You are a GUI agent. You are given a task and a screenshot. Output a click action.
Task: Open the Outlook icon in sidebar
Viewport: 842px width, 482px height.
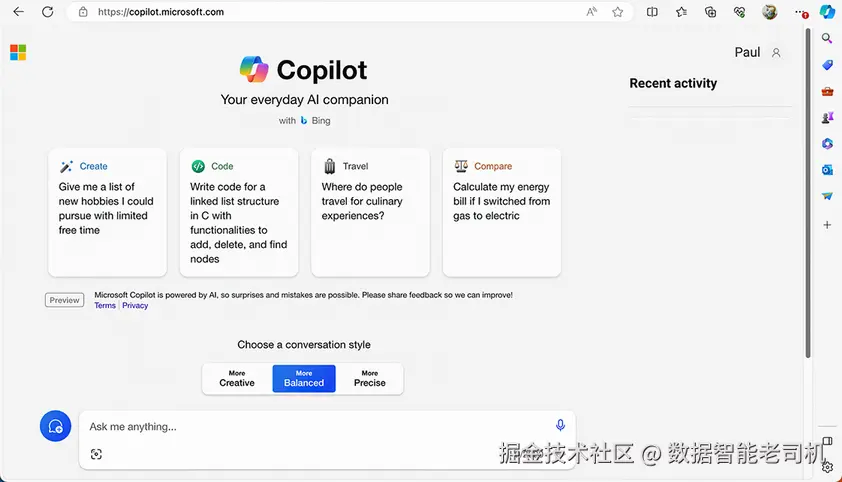tap(827, 170)
